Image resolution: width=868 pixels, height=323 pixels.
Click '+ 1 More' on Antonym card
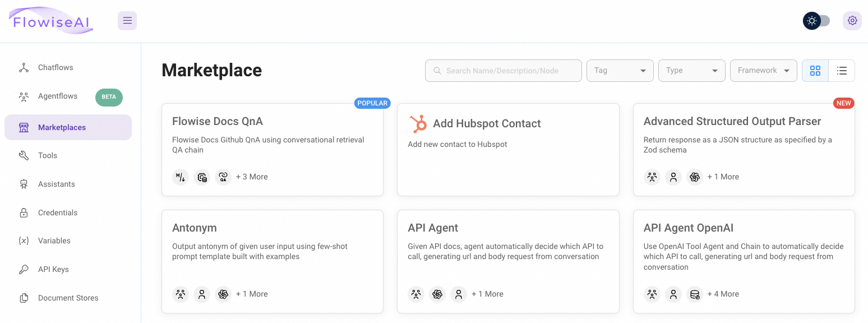(252, 294)
